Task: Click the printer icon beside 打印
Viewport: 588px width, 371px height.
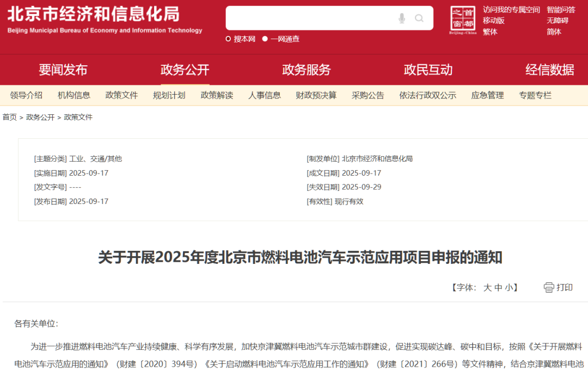Action: pyautogui.click(x=549, y=287)
